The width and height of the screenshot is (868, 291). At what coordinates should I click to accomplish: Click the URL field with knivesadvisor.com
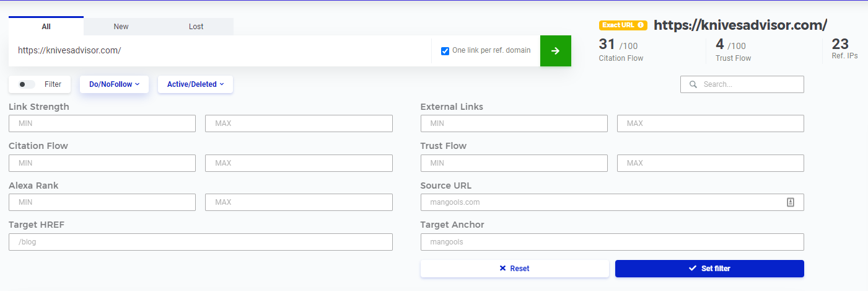pos(220,51)
